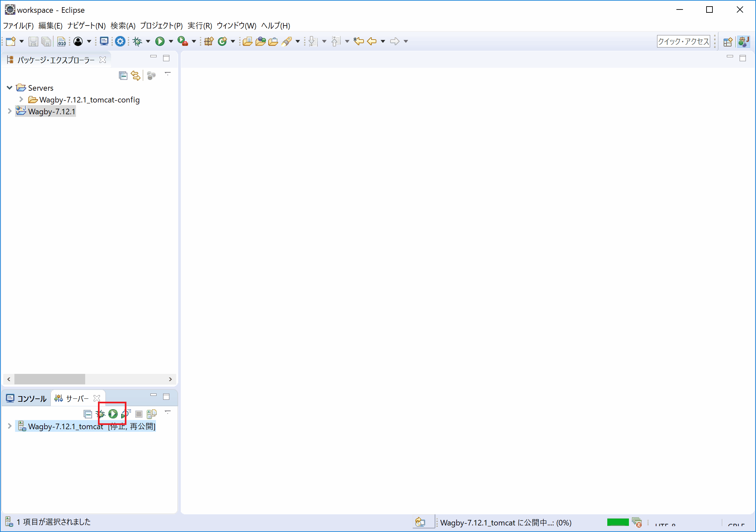The width and height of the screenshot is (756, 532).
Task: Click the Previous Annotation up-arrow icon
Action: tap(335, 42)
